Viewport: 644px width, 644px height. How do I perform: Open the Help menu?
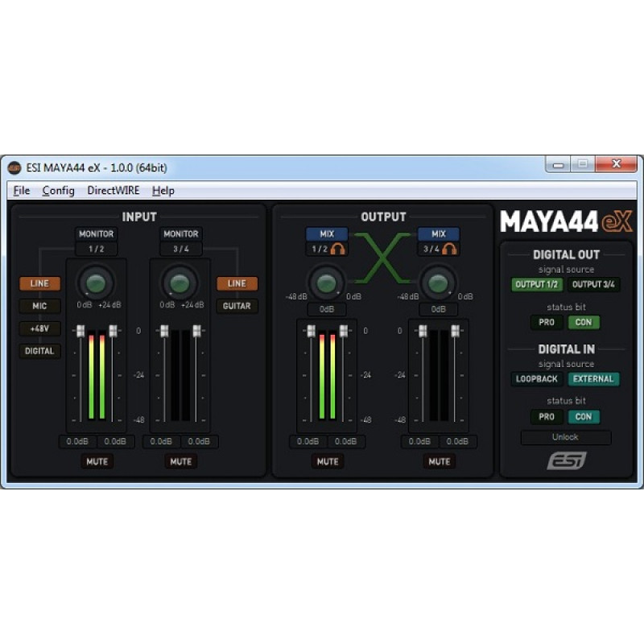pyautogui.click(x=163, y=191)
